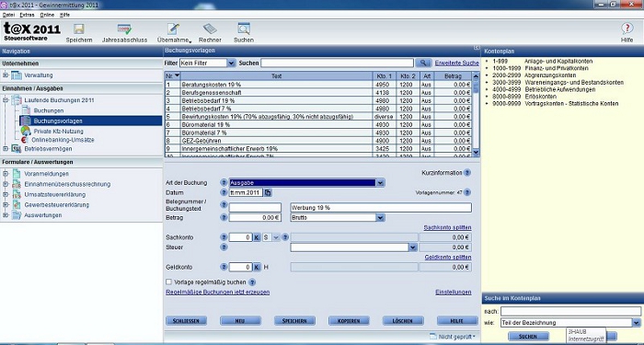Select Private Kfz-Nutzung in navigation
The image size is (644, 345).
click(x=58, y=132)
